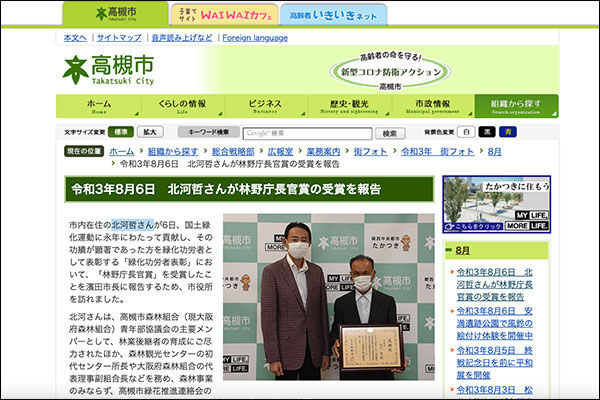Open sidebar link 北河哲さんが林野庁長官賞

494,284
